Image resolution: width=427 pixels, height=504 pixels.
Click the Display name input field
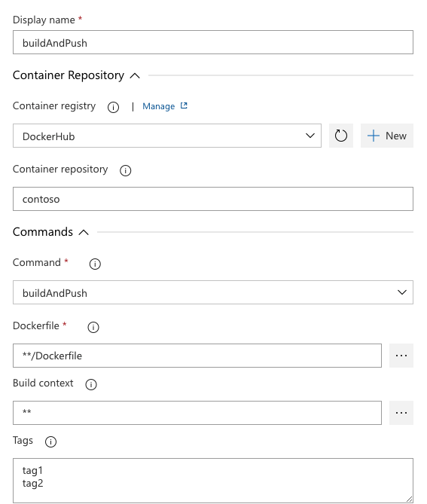[x=213, y=42]
